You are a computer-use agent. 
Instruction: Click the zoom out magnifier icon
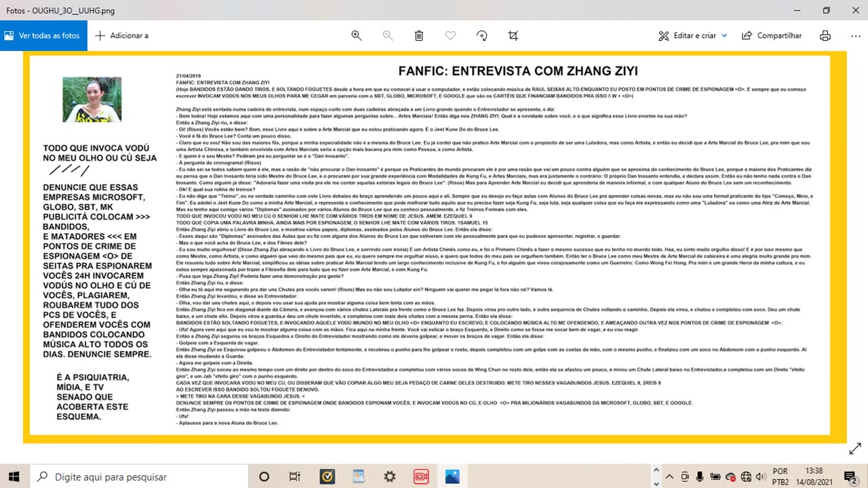pyautogui.click(x=388, y=35)
